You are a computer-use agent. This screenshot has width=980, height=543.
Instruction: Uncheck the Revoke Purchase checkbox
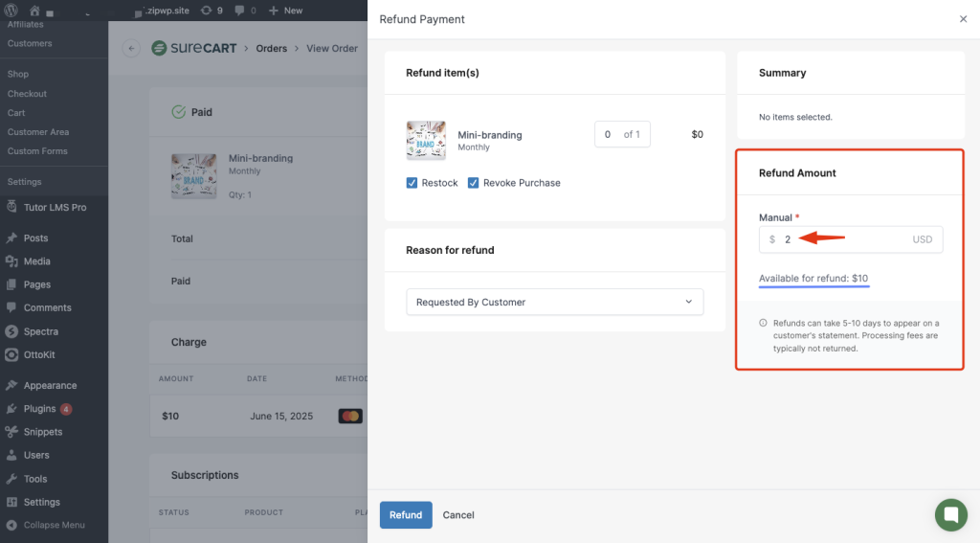coord(474,183)
